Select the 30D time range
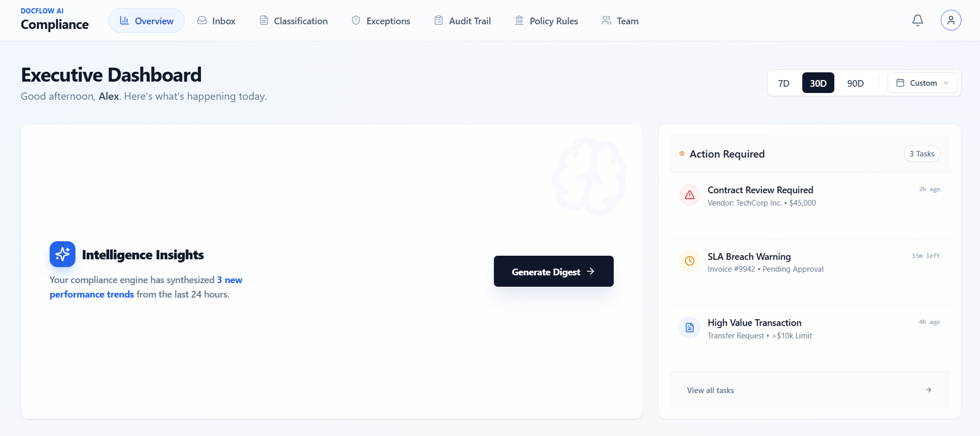 click(818, 83)
